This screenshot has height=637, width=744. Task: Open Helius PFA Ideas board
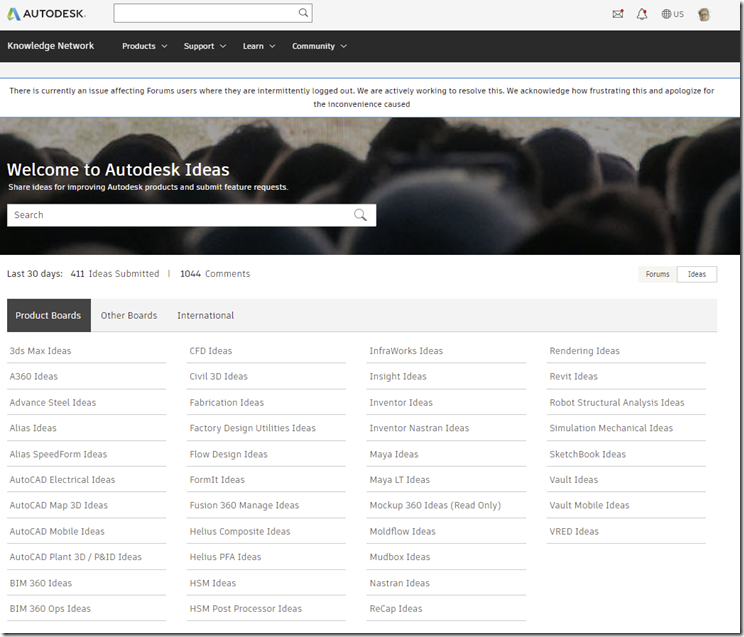click(x=225, y=557)
